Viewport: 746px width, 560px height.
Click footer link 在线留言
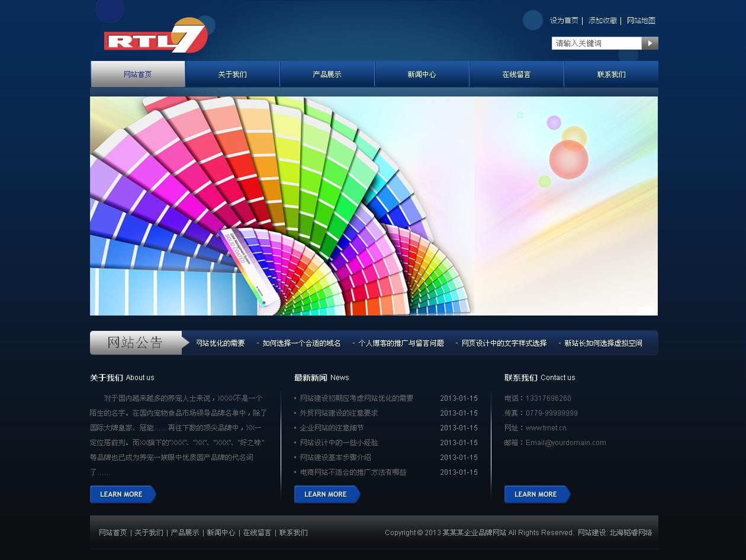point(257,533)
